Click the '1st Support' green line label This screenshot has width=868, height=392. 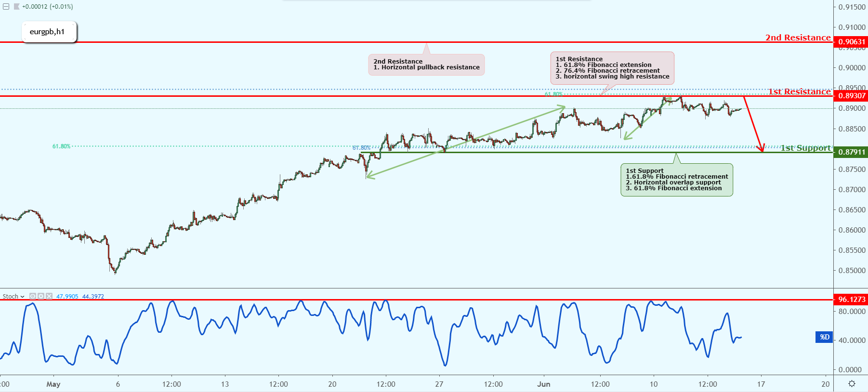806,148
